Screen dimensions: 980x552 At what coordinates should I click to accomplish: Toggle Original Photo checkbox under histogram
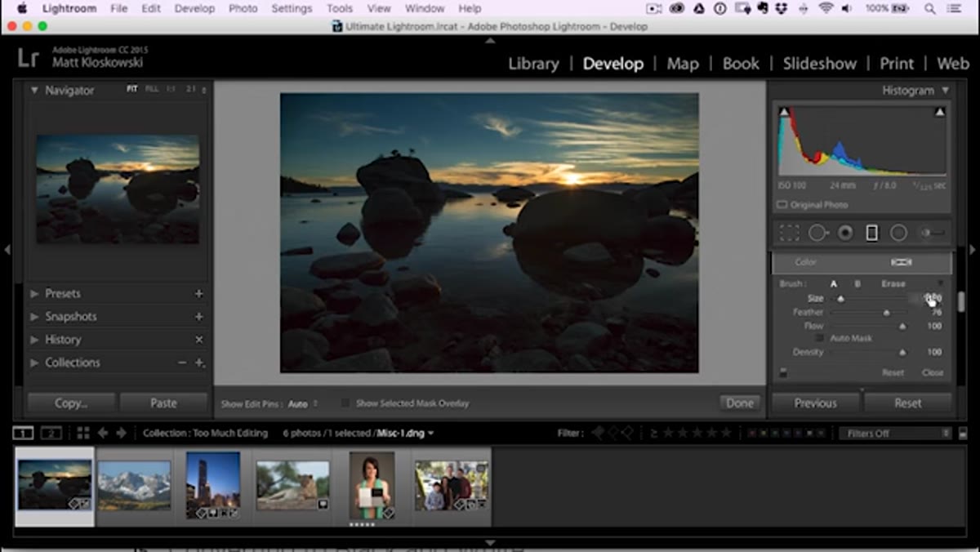[782, 205]
